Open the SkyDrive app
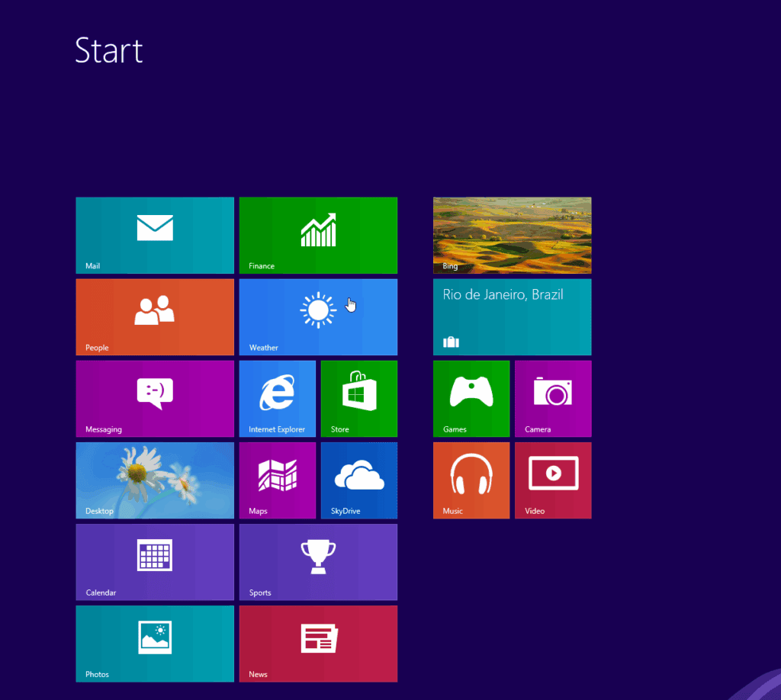The width and height of the screenshot is (781, 700). (358, 480)
